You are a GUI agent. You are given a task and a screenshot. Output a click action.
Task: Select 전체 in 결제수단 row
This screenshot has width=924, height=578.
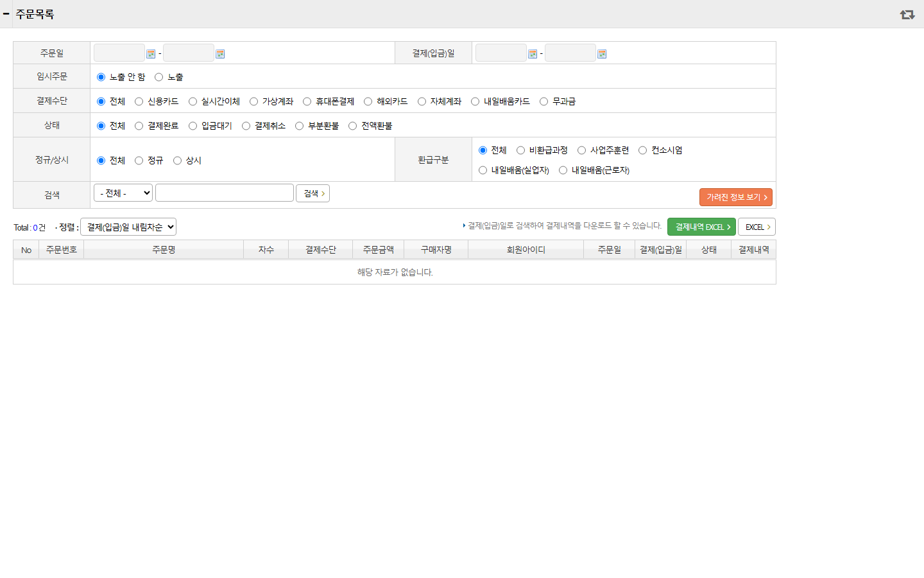click(101, 101)
